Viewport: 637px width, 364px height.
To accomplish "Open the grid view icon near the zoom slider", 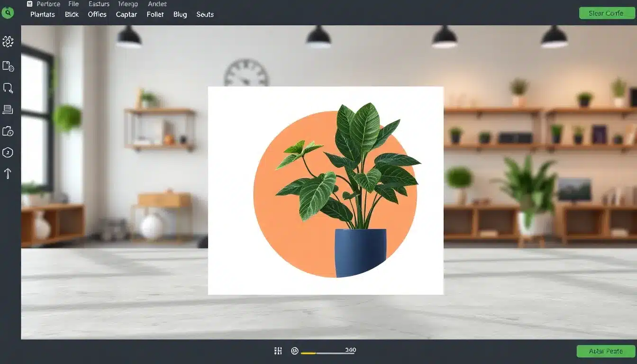I will [278, 351].
